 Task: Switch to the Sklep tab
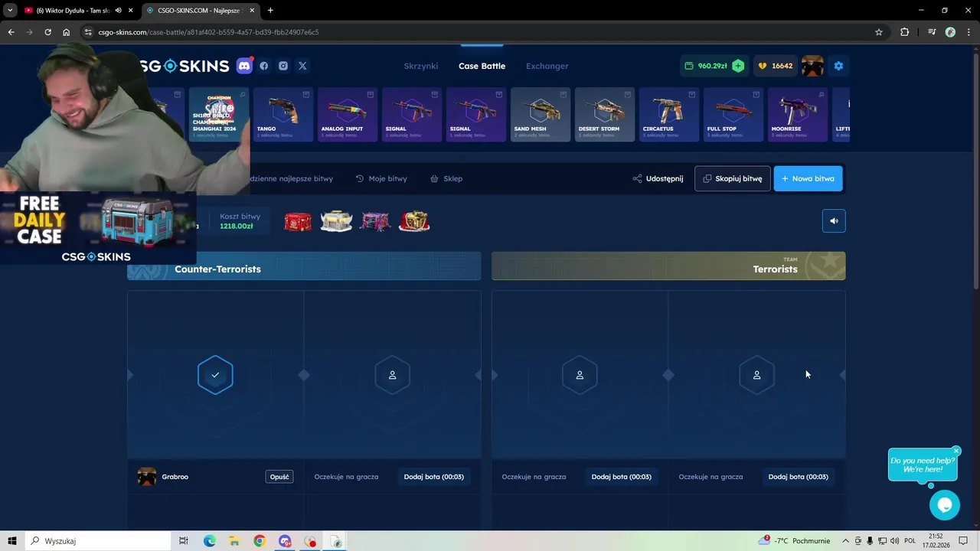pos(446,178)
